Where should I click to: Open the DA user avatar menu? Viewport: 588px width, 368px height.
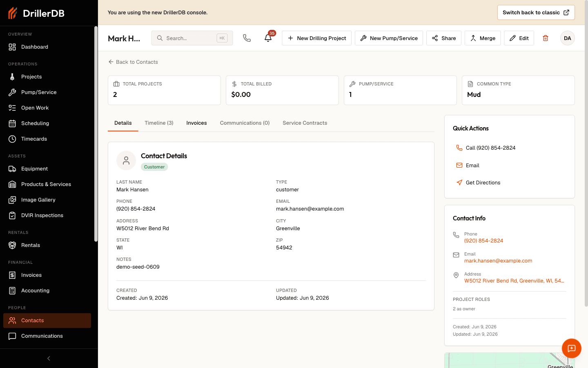[x=568, y=38]
